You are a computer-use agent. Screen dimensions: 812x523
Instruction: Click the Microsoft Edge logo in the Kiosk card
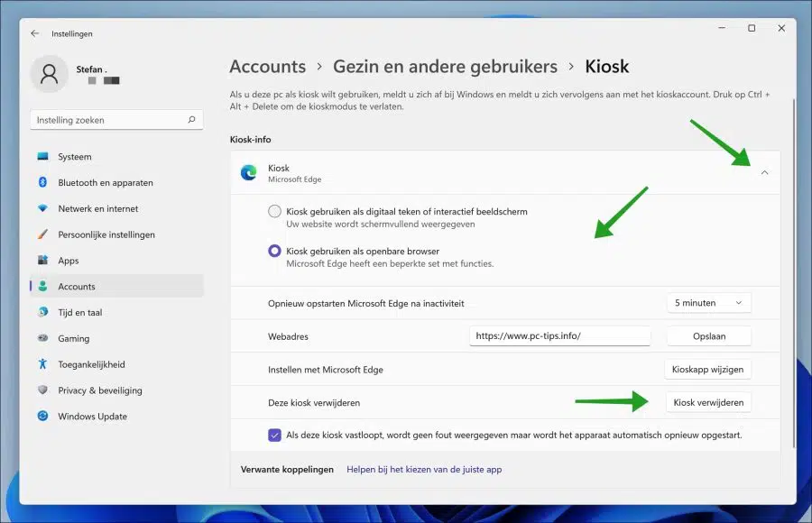point(249,172)
